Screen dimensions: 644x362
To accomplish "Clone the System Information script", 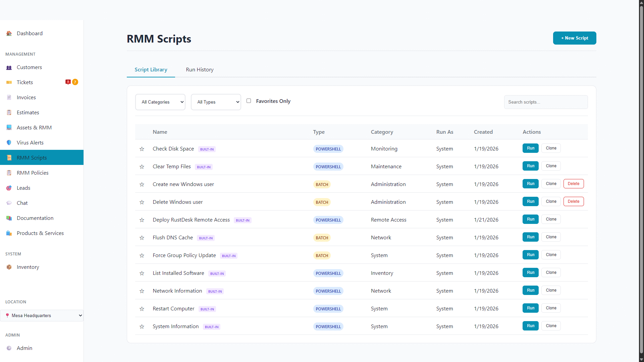I will coord(551,326).
